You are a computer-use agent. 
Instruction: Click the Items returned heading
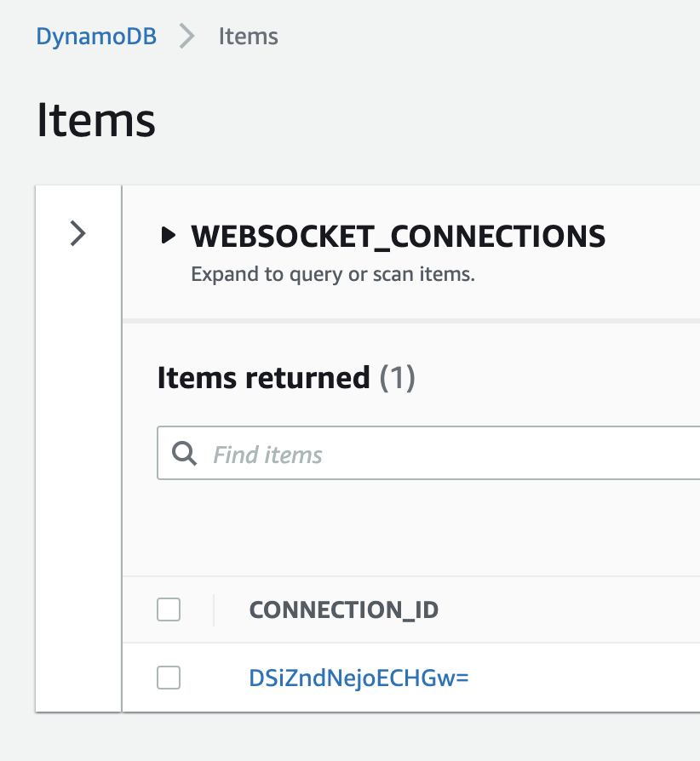[x=264, y=378]
